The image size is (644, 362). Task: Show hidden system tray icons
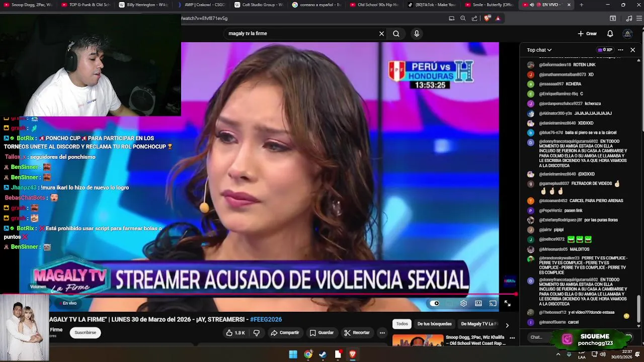coord(558,354)
